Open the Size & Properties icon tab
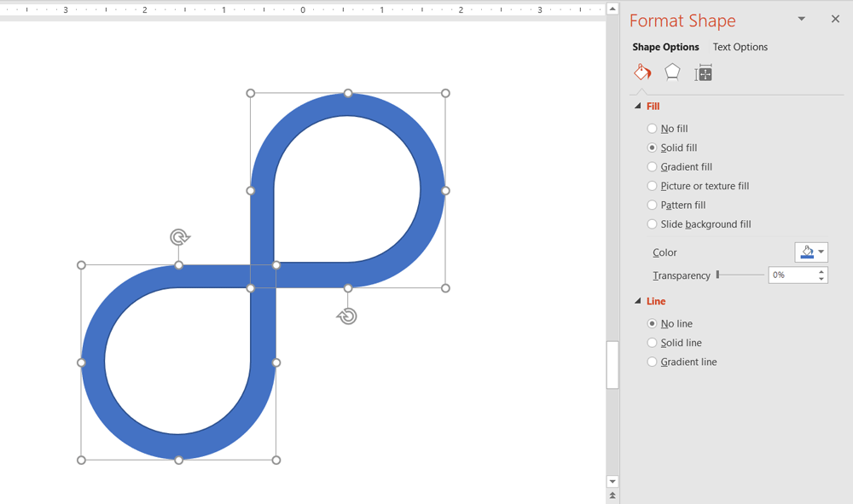Image resolution: width=853 pixels, height=504 pixels. [703, 73]
